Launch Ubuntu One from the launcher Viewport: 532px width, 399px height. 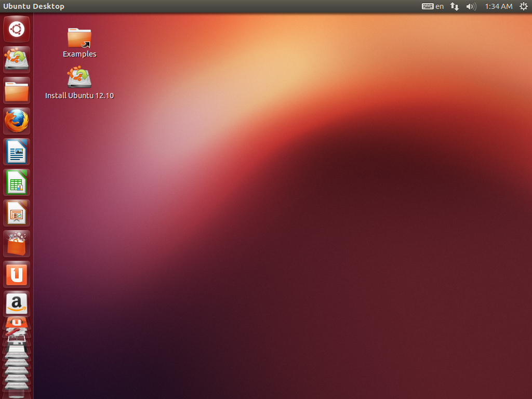[x=16, y=274]
